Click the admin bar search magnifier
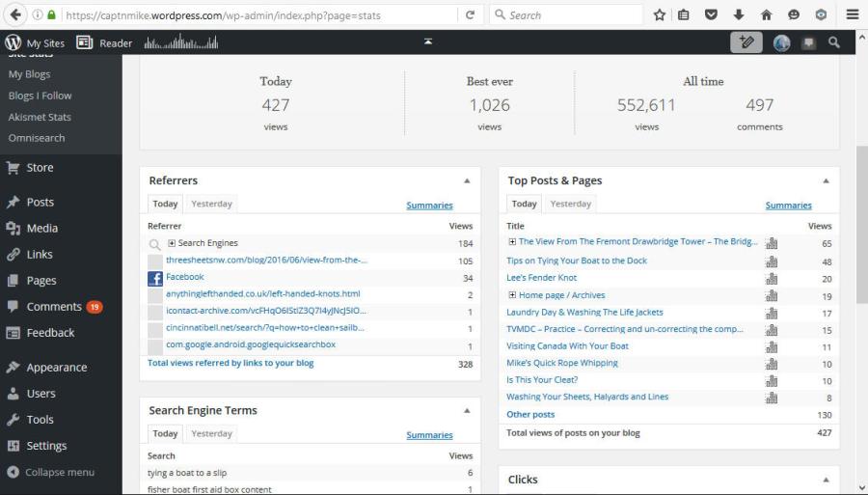This screenshot has width=868, height=495. point(834,42)
